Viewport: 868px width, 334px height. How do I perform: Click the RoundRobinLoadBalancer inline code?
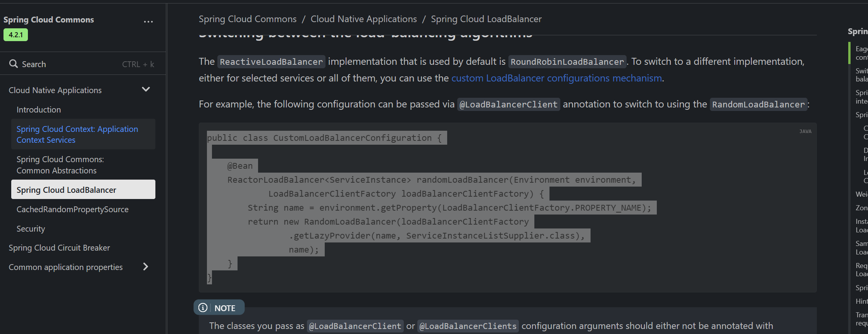(567, 62)
